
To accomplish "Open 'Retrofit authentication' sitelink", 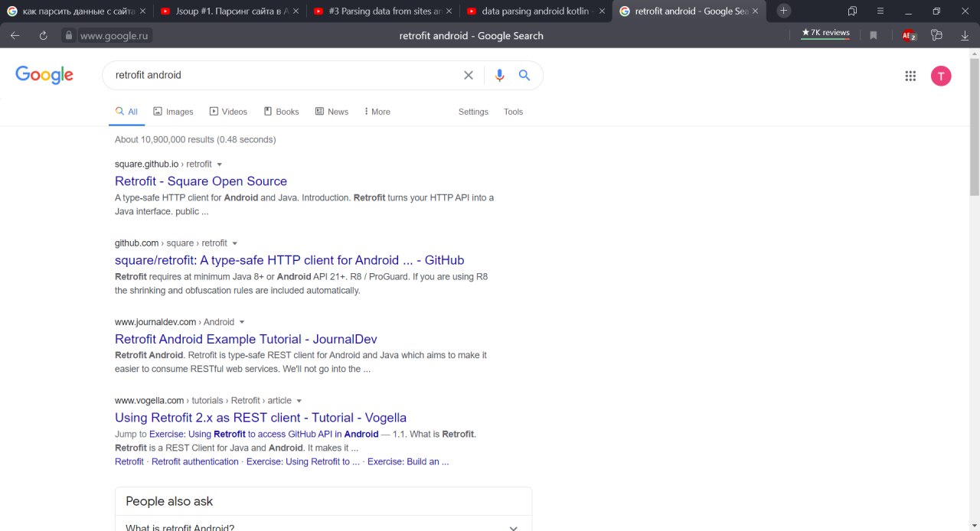I will pyautogui.click(x=195, y=461).
